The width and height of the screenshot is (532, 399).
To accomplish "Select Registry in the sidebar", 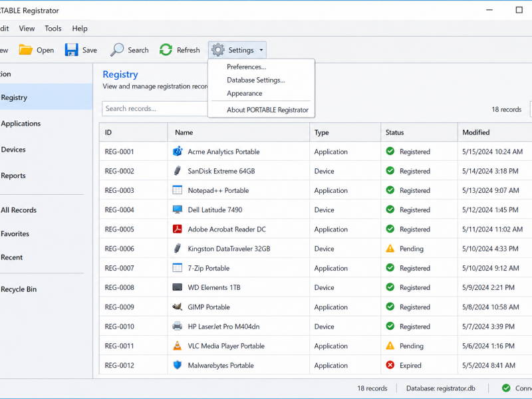I will (x=46, y=97).
